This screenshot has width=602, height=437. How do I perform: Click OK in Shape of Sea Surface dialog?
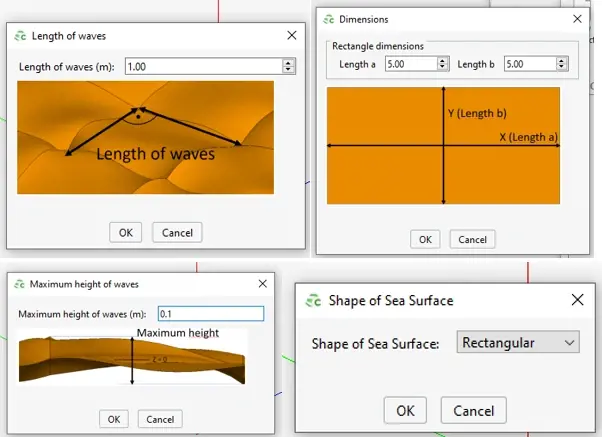tap(405, 410)
